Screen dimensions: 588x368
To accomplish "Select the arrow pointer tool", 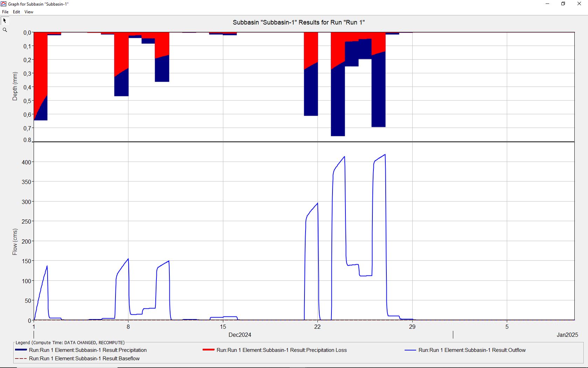I will [x=5, y=21].
